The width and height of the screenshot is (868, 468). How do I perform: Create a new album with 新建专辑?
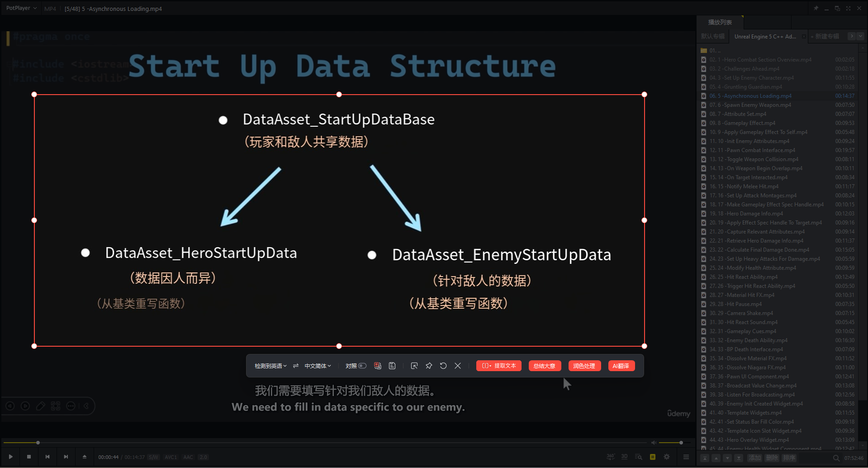(825, 36)
